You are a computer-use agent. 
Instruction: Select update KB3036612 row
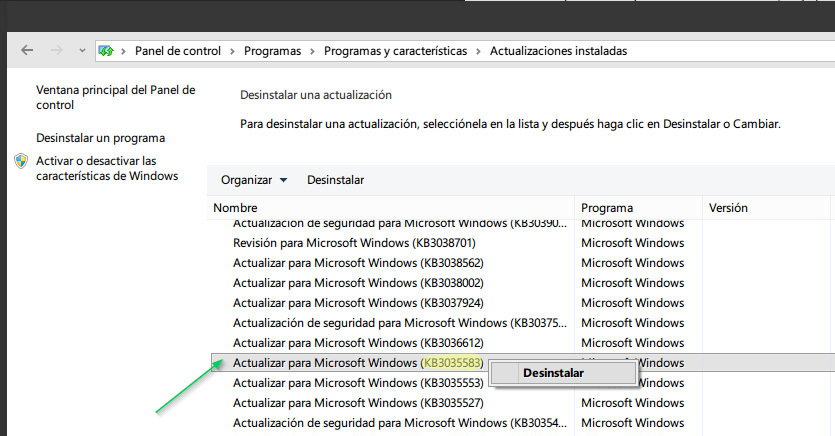358,343
